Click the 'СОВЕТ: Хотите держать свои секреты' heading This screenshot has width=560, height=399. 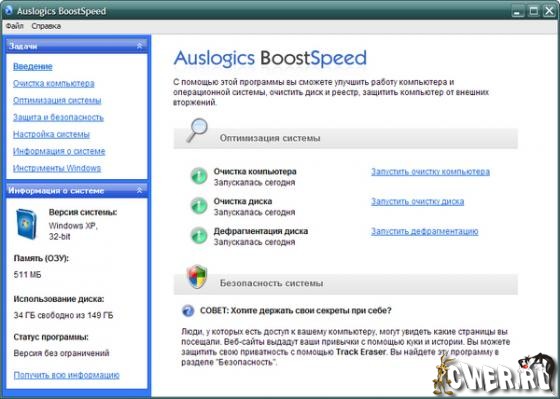point(296,310)
